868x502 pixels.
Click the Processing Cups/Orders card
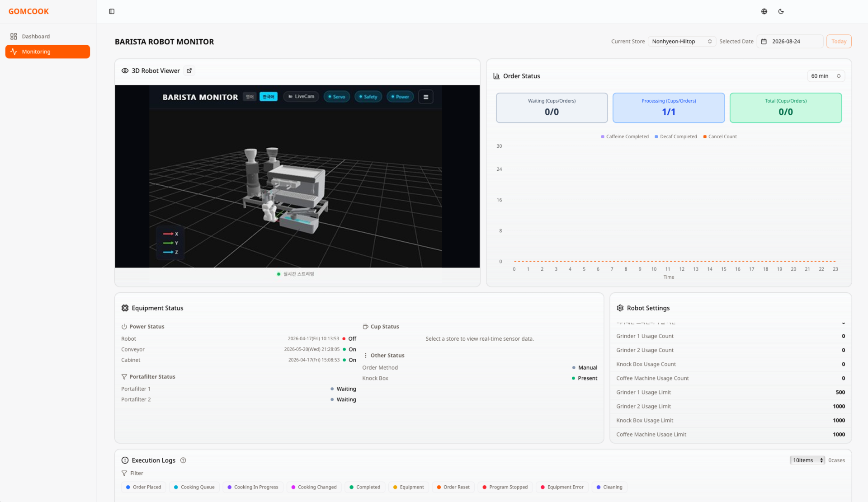pos(669,108)
